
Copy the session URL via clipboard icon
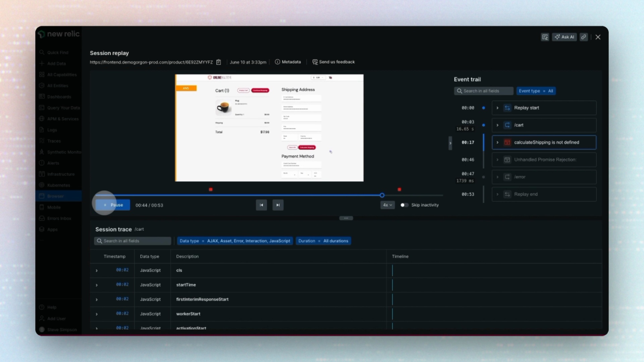pyautogui.click(x=219, y=62)
